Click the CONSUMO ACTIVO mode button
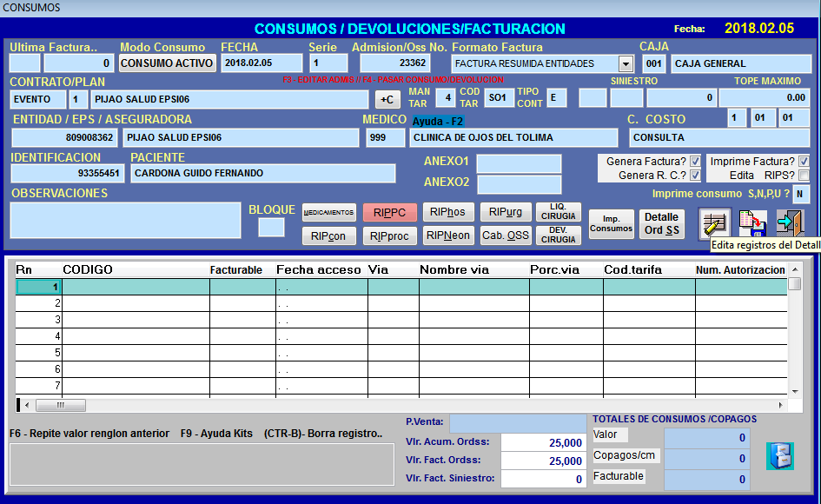Image resolution: width=821 pixels, height=504 pixels. click(x=167, y=63)
